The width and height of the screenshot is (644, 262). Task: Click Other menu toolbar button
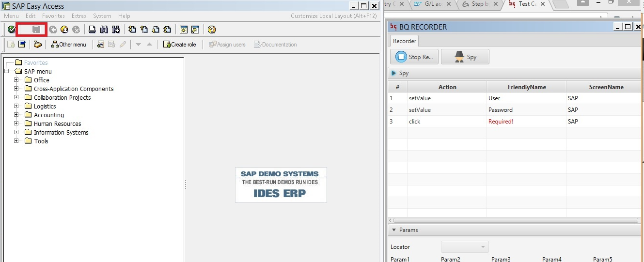(x=69, y=45)
